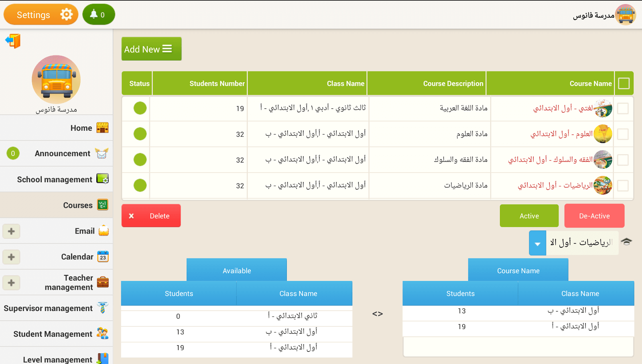Select the checkbox for the last course row
The height and width of the screenshot is (364, 642).
(x=623, y=185)
